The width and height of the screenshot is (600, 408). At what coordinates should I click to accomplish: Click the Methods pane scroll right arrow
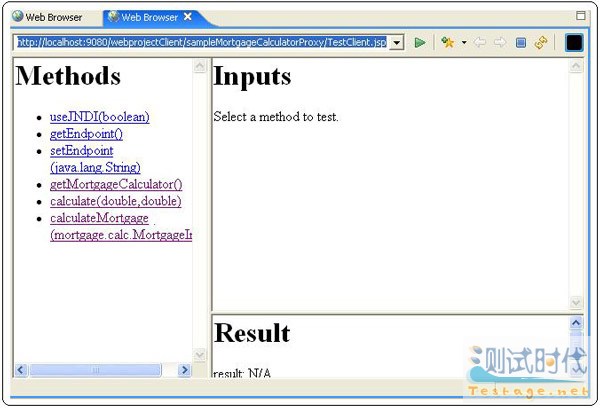pyautogui.click(x=184, y=370)
